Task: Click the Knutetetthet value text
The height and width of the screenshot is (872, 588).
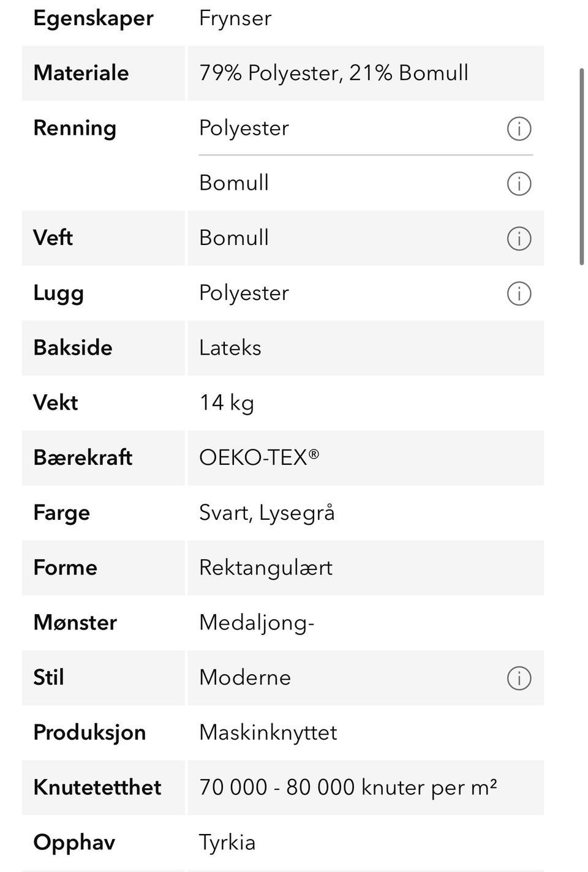Action: click(x=348, y=787)
